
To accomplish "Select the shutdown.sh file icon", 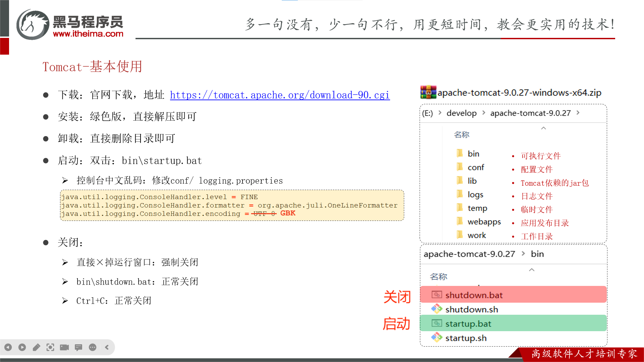I will pos(437,309).
